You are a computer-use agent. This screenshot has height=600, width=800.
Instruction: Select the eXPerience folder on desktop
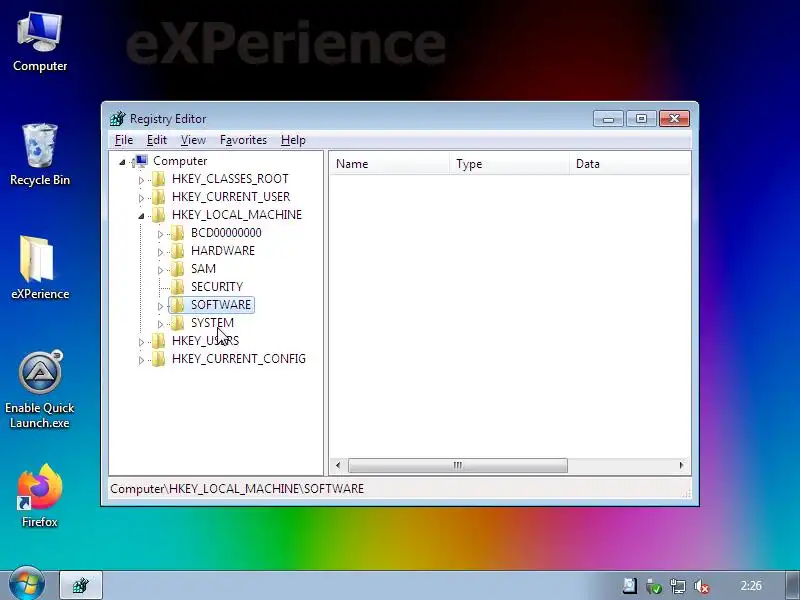pyautogui.click(x=40, y=267)
